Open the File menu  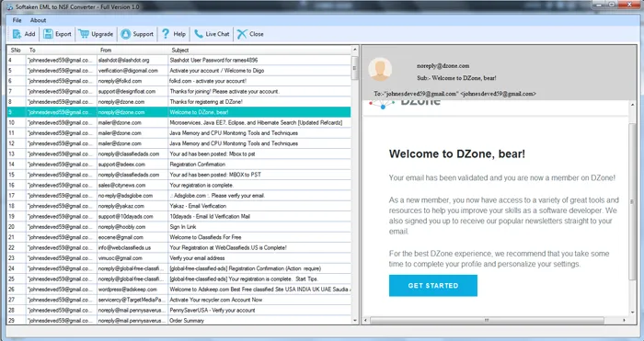[17, 20]
